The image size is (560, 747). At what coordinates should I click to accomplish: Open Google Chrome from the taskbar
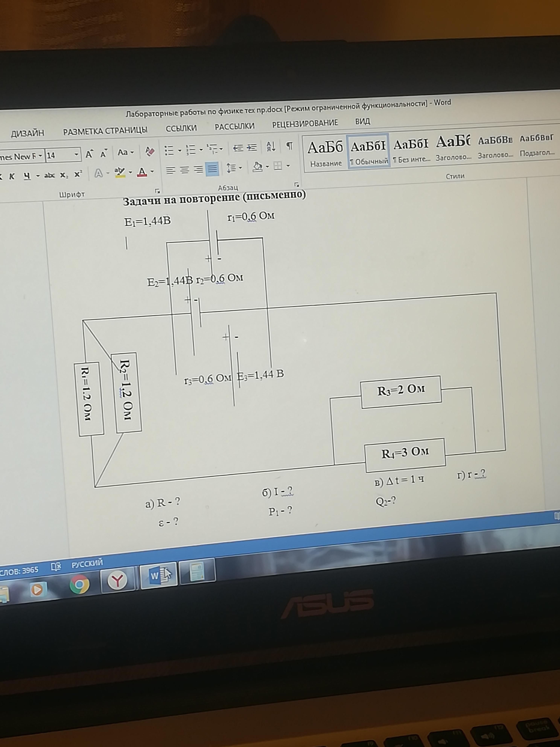(x=80, y=584)
